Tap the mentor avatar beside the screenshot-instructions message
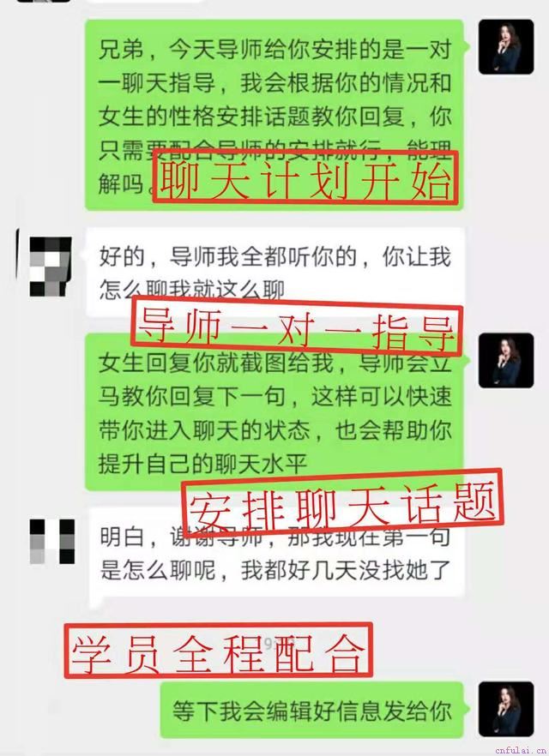 [506, 360]
